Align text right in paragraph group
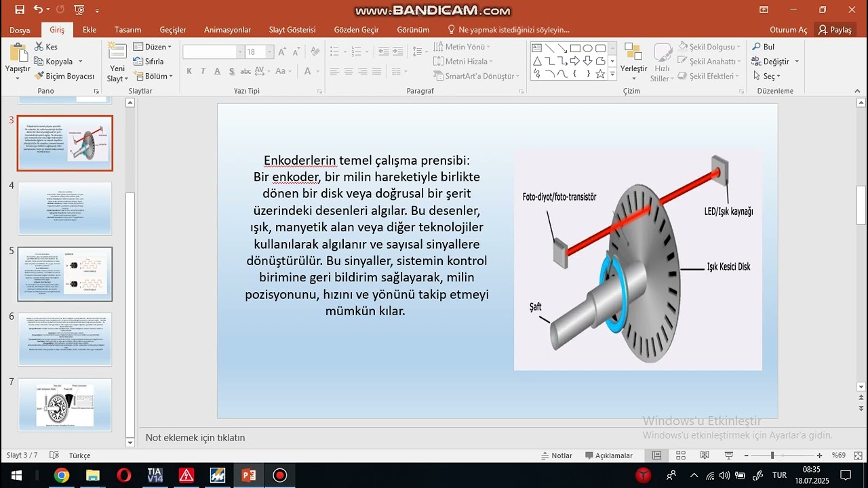This screenshot has height=488, width=868. (363, 71)
